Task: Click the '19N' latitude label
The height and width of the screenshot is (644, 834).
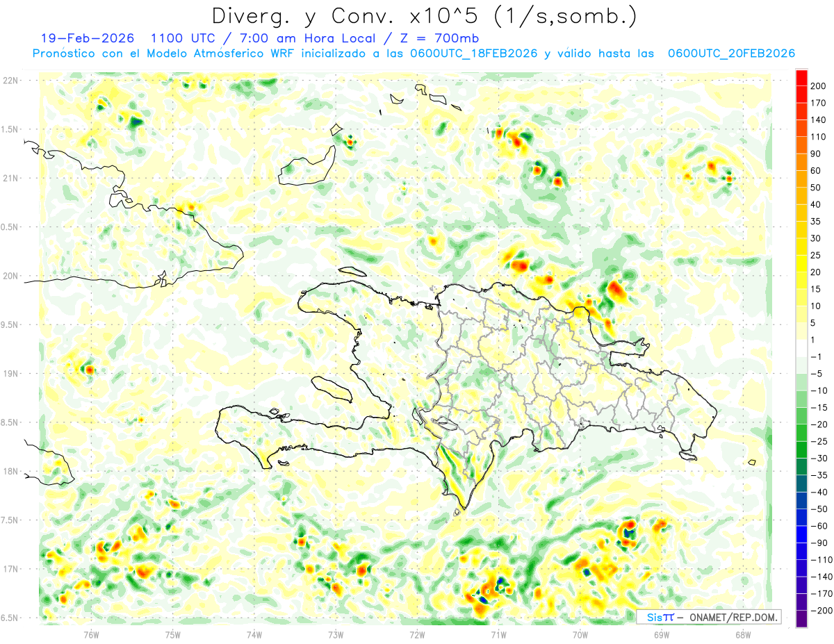Action: pyautogui.click(x=10, y=374)
